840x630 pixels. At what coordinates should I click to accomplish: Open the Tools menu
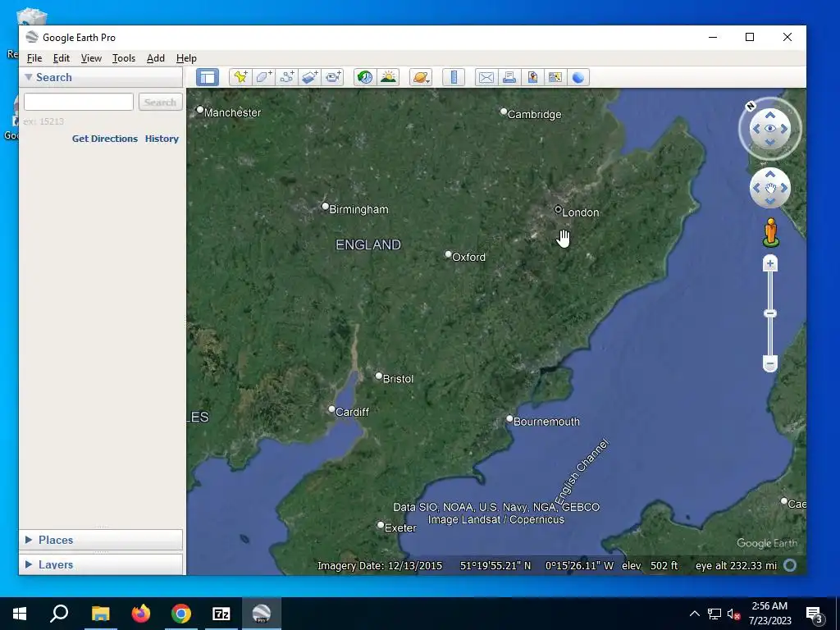click(x=124, y=58)
